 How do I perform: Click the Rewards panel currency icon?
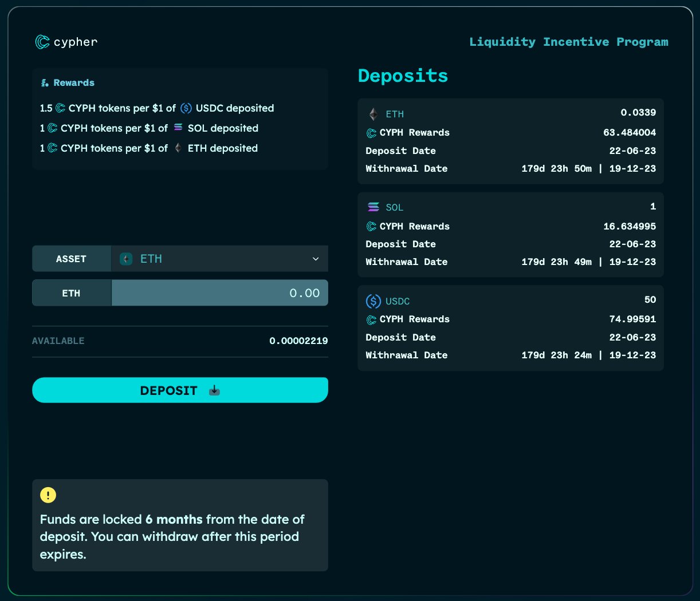coord(44,82)
